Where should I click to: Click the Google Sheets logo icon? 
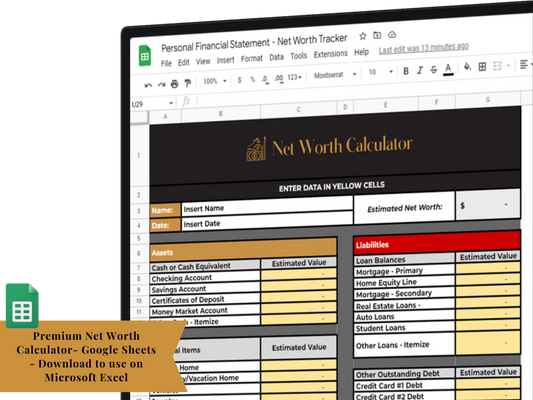point(145,55)
